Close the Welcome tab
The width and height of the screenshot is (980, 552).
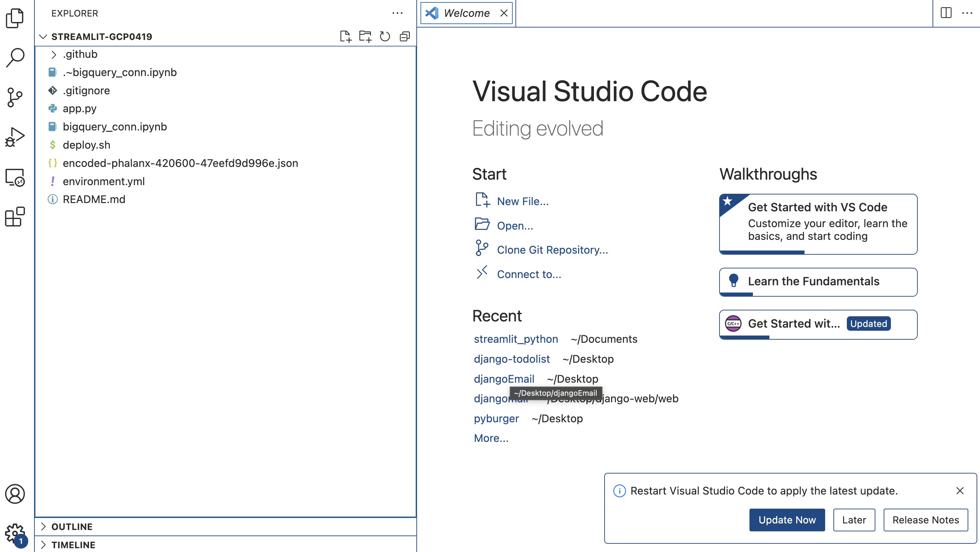[504, 13]
